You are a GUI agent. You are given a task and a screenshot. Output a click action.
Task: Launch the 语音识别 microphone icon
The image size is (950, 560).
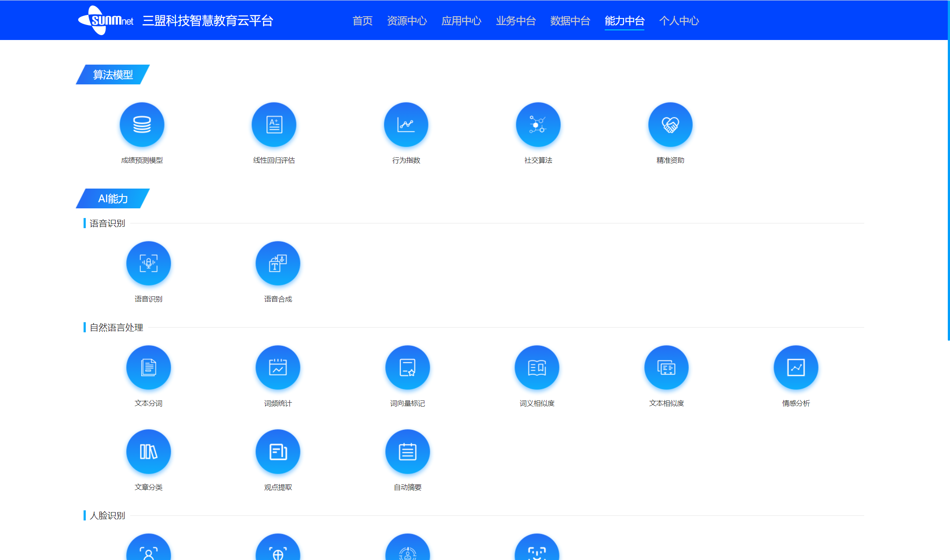[x=148, y=263]
